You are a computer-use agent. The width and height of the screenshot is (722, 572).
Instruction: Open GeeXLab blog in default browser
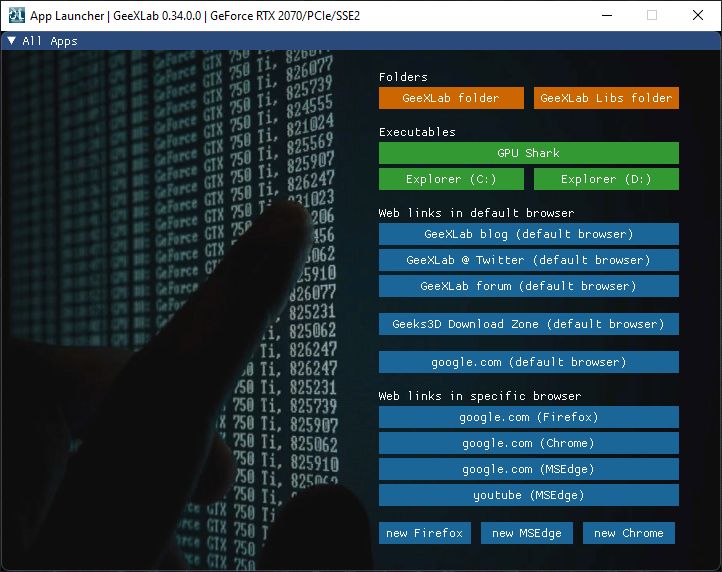pos(528,234)
